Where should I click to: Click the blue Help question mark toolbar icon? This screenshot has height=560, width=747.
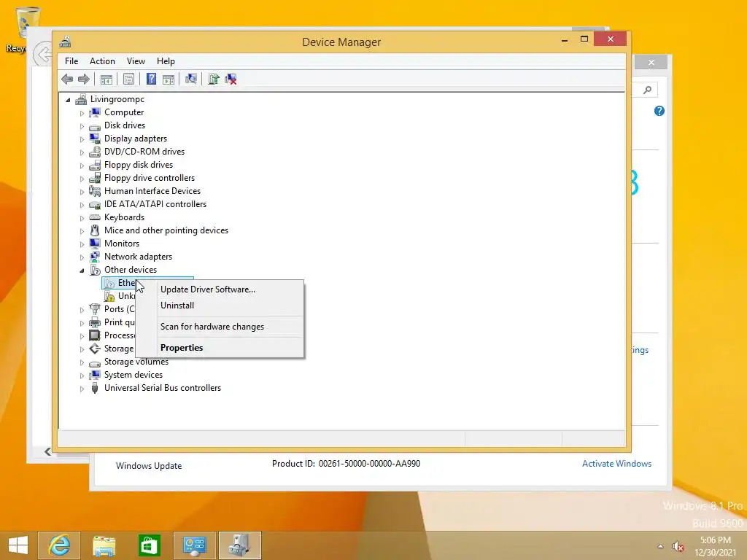(151, 79)
